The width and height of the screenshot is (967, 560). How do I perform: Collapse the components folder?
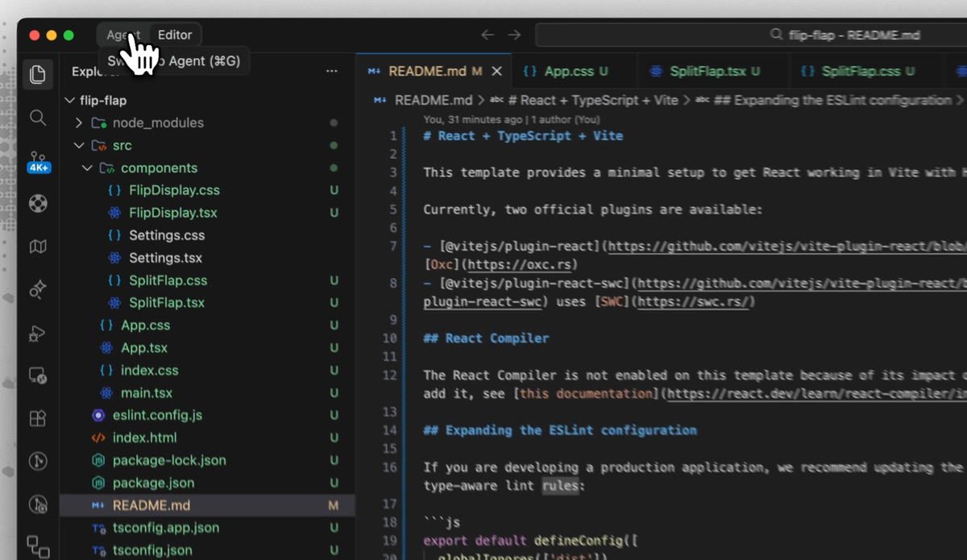pyautogui.click(x=87, y=168)
